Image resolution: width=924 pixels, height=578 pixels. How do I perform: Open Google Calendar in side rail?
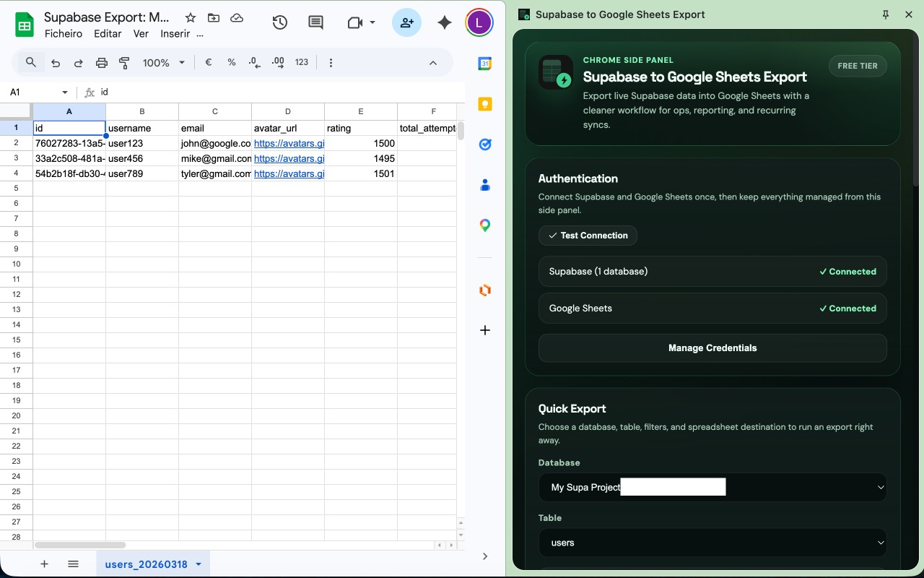(x=485, y=64)
